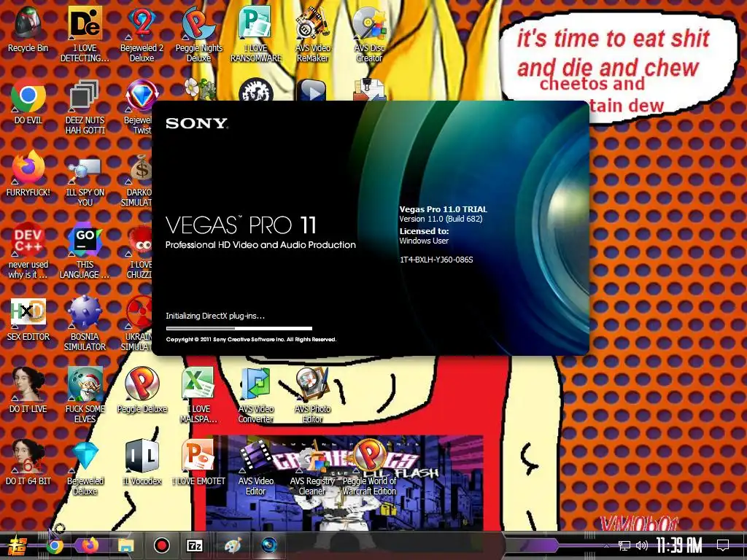Click the 'Vegas Pro 11.0 TRIAL' heading

pyautogui.click(x=443, y=209)
